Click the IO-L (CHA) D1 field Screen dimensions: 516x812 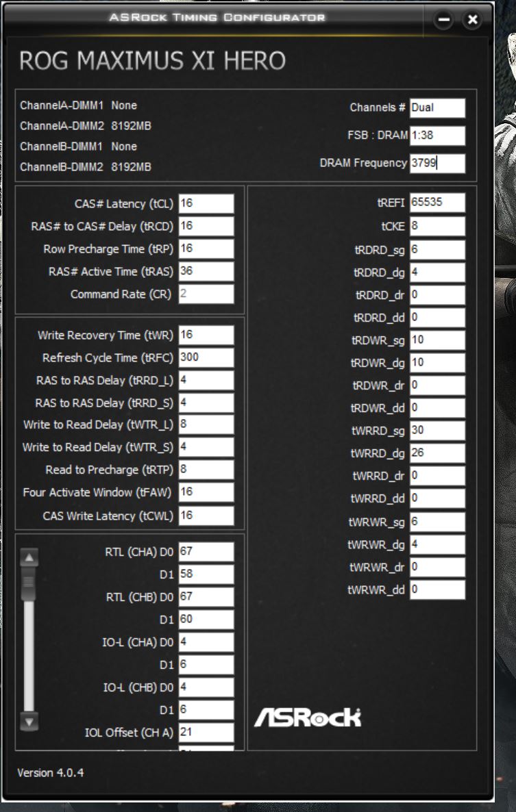(206, 665)
